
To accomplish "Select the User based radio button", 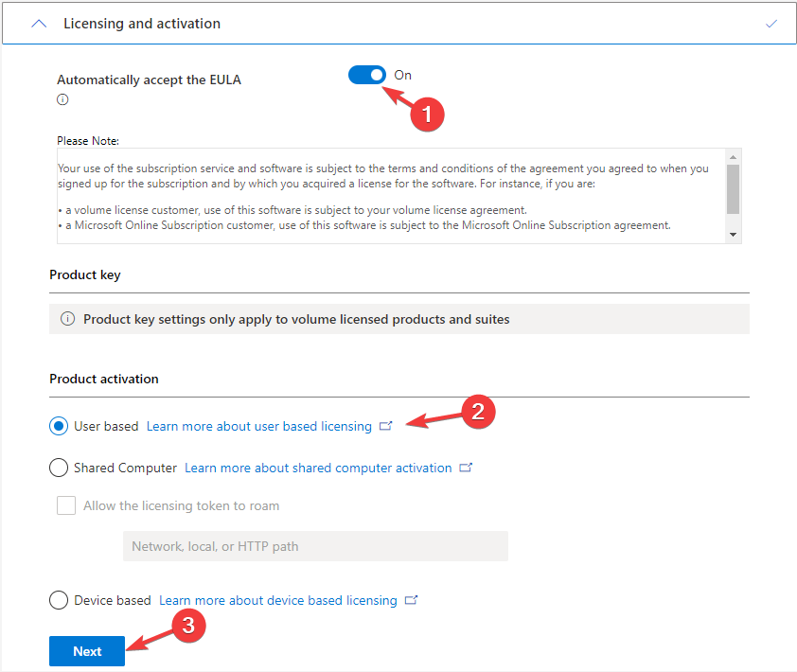I will pos(59,426).
